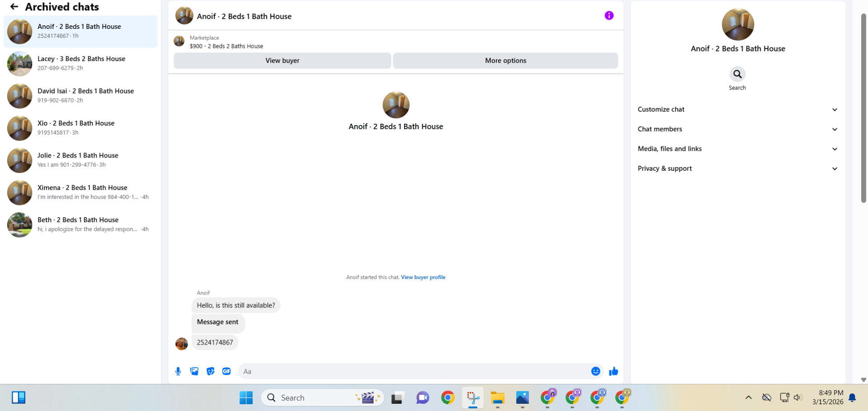Open Ximena chat conversation
The height and width of the screenshot is (411, 868).
click(x=80, y=192)
